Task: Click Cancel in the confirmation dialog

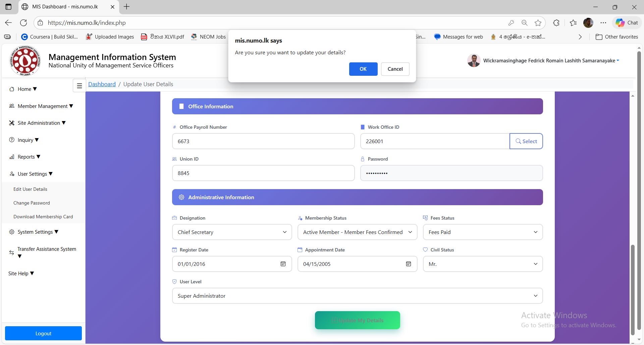Action: tap(395, 69)
